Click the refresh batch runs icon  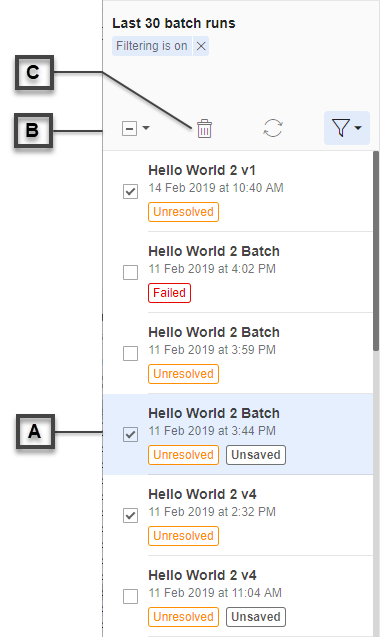[273, 128]
